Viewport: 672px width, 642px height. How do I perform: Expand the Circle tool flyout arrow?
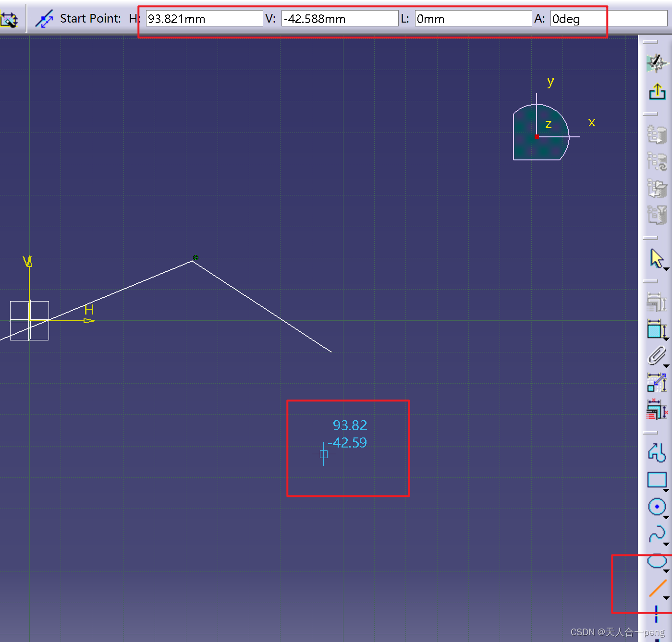pos(666,517)
